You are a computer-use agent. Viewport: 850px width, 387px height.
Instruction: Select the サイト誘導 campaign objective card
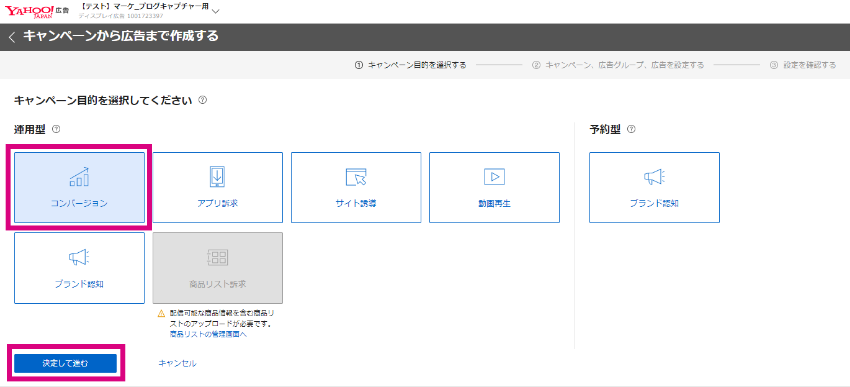tap(356, 187)
